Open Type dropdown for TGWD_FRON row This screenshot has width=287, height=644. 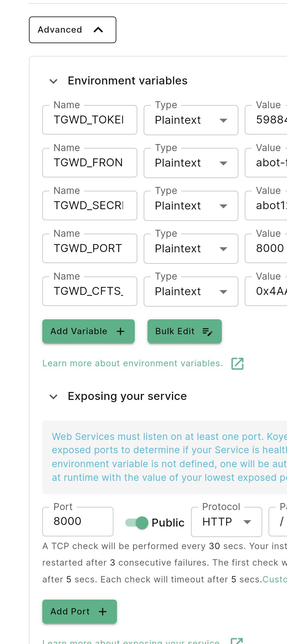191,163
